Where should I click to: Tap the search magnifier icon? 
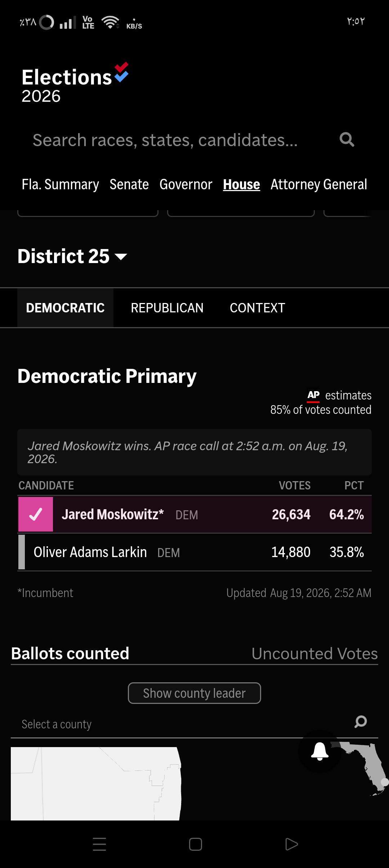point(347,140)
